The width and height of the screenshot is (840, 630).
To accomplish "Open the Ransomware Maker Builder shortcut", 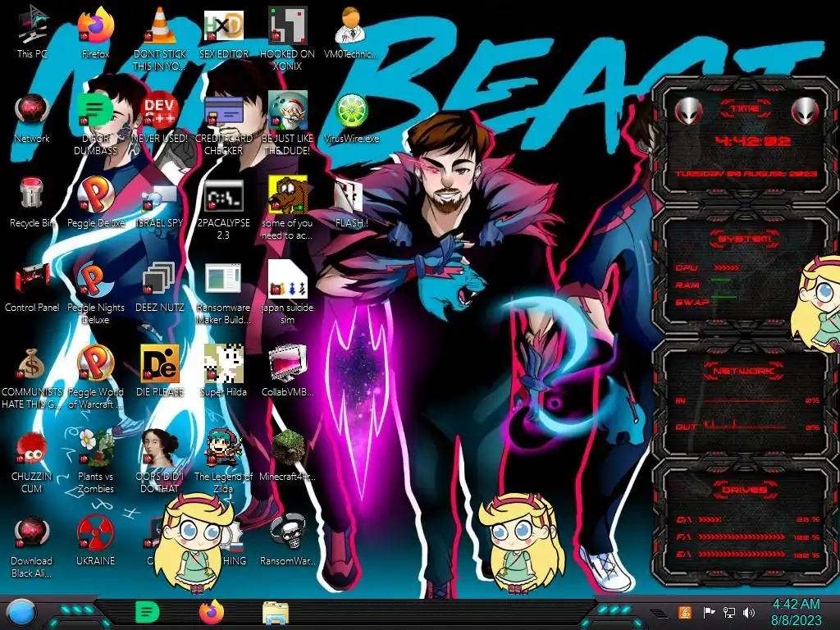I will pyautogui.click(x=224, y=279).
